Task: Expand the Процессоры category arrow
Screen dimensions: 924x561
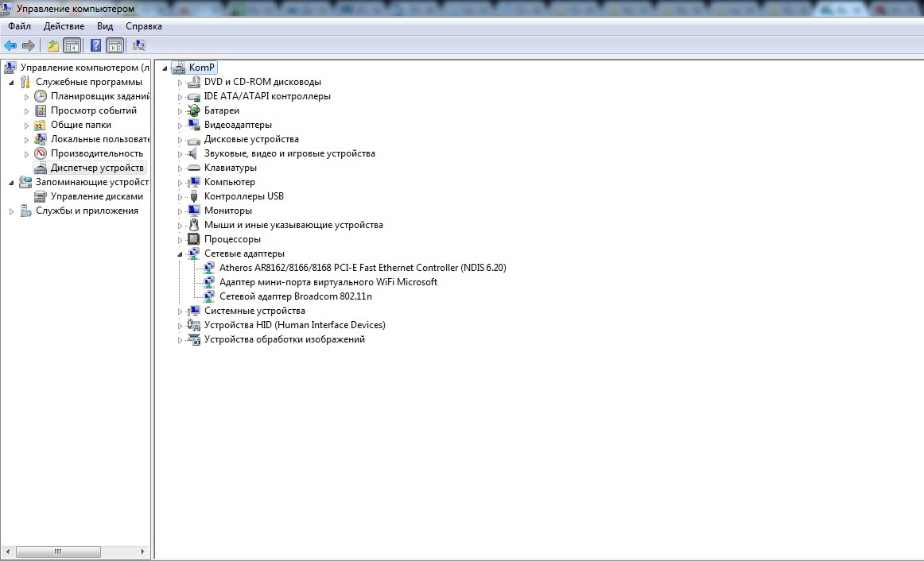Action: click(x=181, y=240)
